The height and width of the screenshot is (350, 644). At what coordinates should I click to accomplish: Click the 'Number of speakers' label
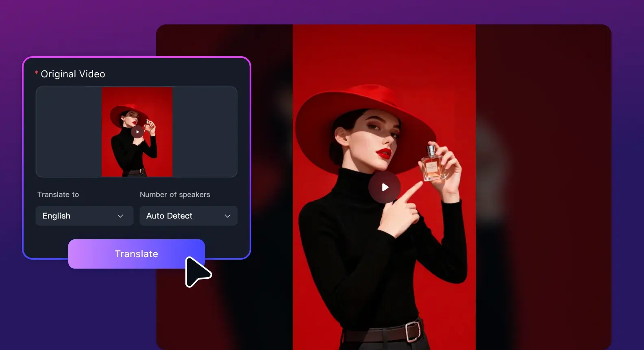175,195
